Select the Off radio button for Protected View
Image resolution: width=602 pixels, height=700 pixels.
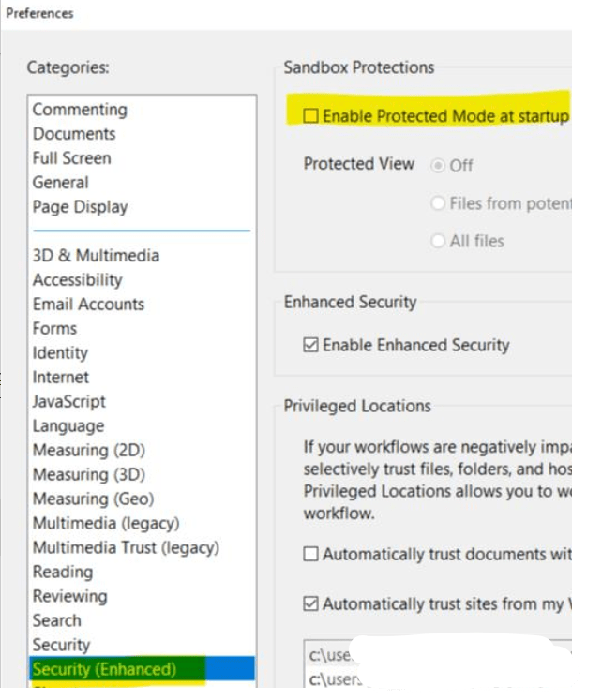[x=438, y=165]
